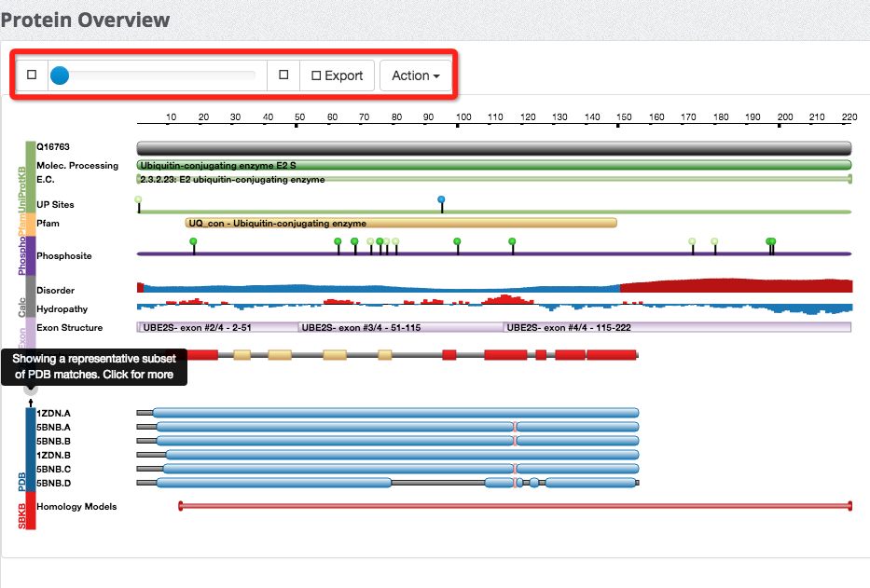870x588 pixels.
Task: Click the Q16763 gray sequence bar
Action: click(494, 148)
